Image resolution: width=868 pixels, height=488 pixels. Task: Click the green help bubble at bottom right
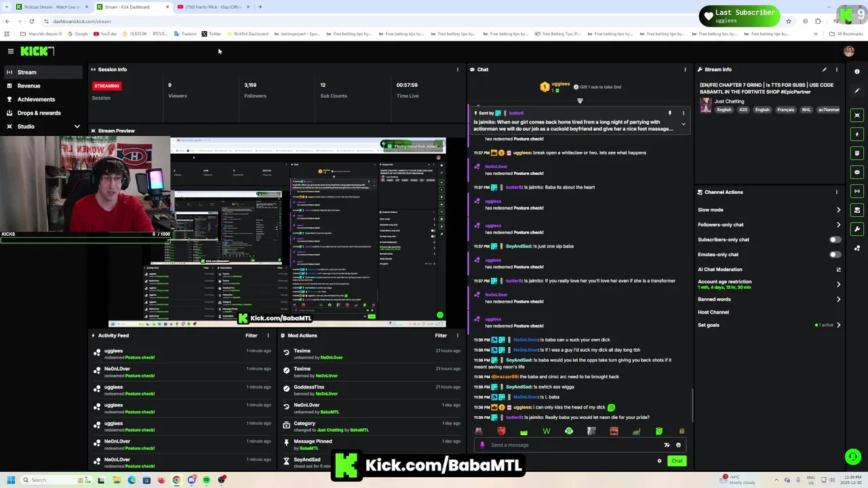(852, 457)
